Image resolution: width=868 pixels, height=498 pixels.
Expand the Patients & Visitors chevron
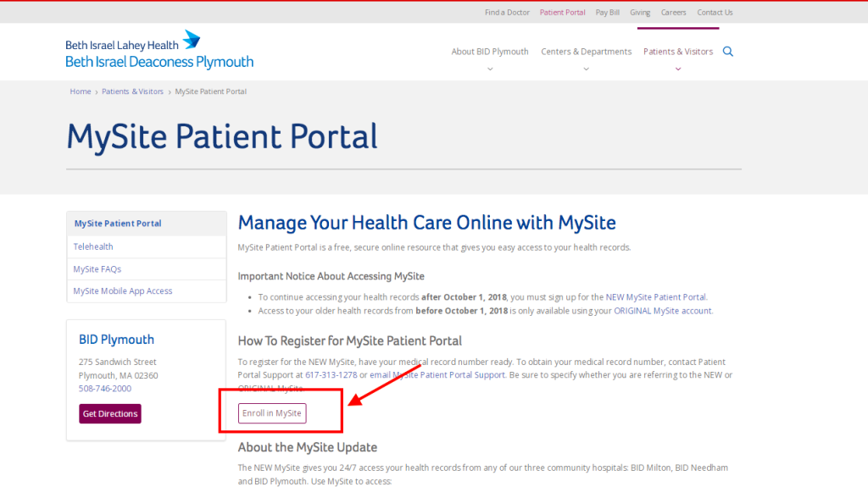click(x=678, y=69)
